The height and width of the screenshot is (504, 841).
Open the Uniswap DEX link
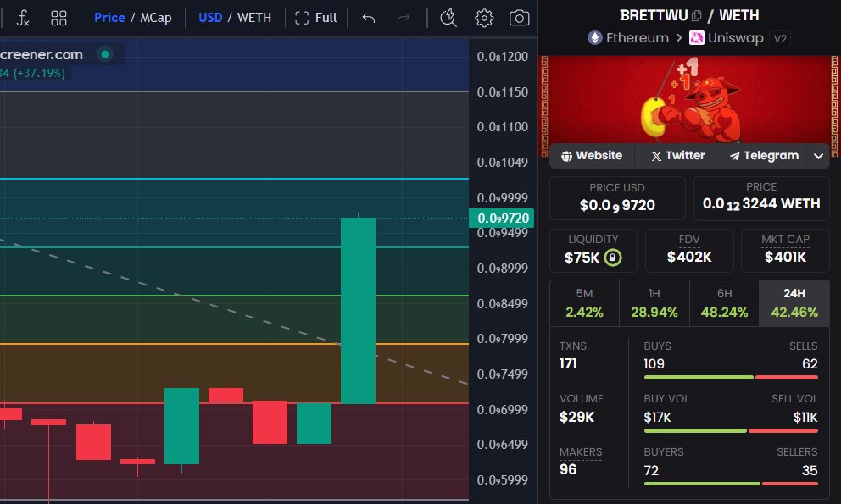[735, 38]
